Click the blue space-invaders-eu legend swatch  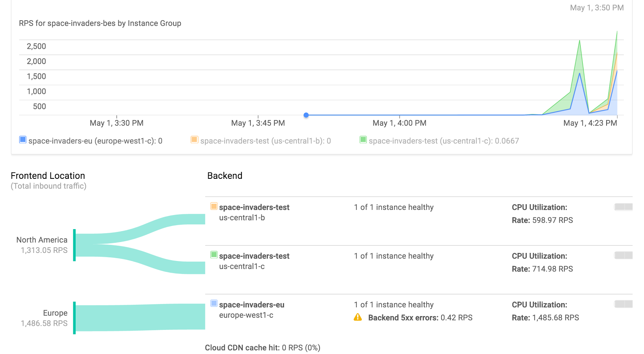click(23, 140)
